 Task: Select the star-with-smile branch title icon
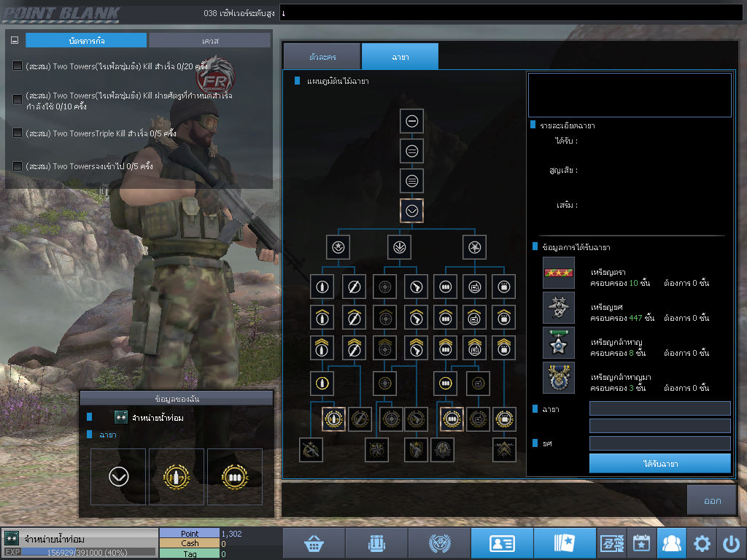338,247
